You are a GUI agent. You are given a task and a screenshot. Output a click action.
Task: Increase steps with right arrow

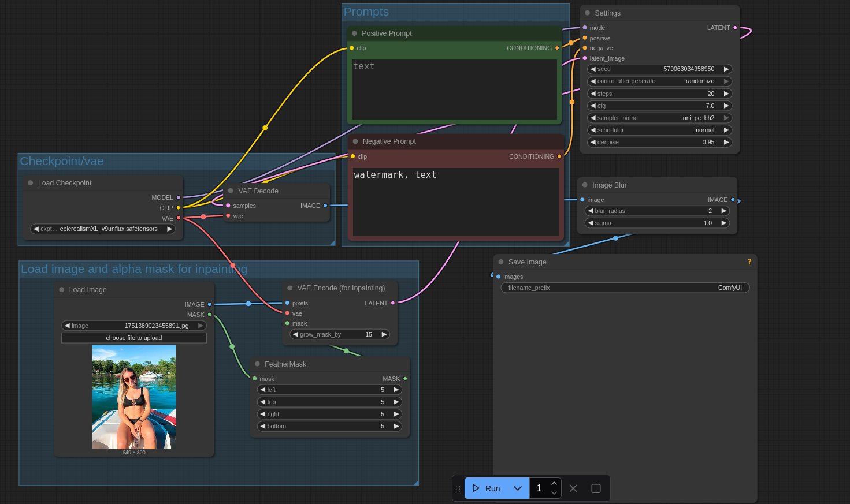[x=726, y=94]
